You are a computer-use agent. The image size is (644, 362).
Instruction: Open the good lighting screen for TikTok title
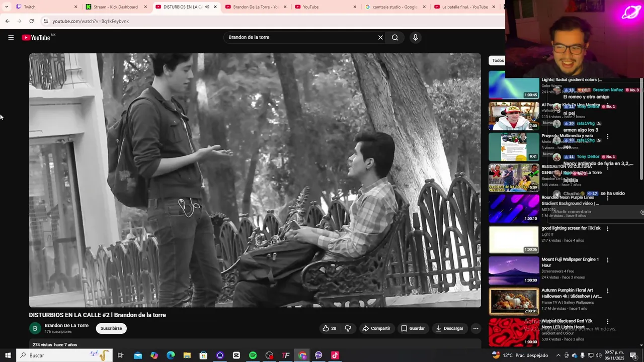click(571, 228)
